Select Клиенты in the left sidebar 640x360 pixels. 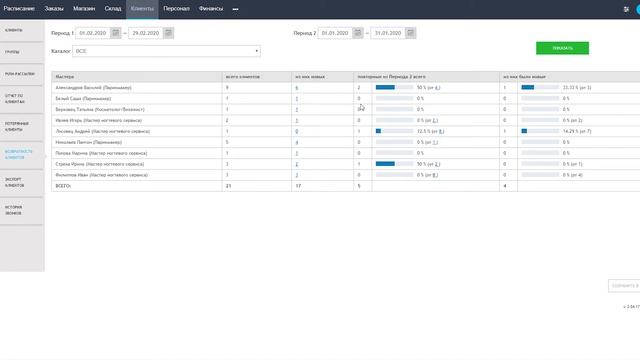(22, 30)
